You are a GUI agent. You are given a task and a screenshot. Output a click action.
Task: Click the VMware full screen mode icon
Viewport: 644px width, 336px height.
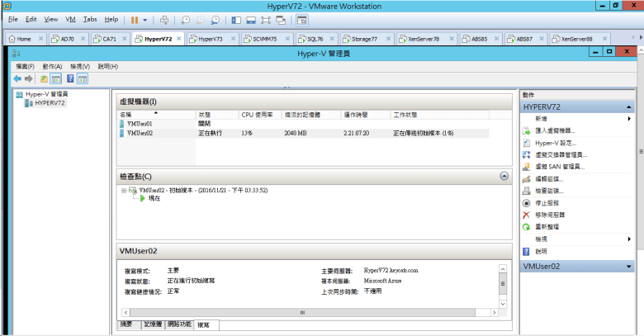[267, 19]
